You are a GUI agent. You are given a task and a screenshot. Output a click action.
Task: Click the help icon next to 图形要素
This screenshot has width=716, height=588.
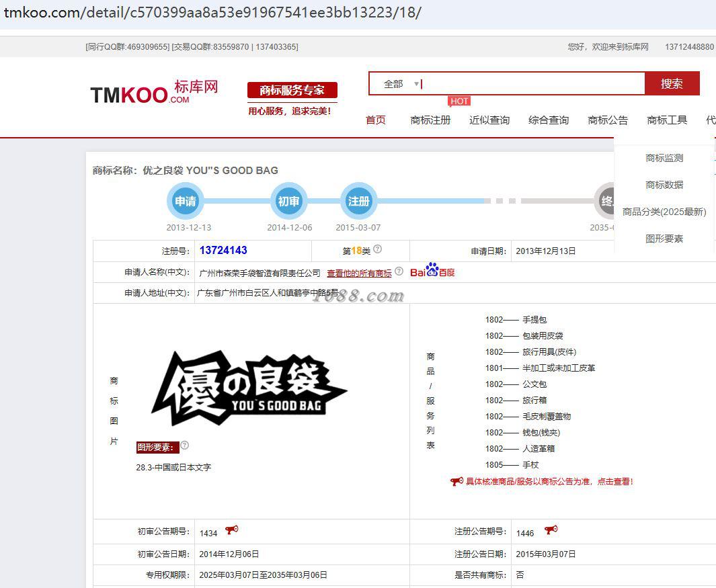184,445
